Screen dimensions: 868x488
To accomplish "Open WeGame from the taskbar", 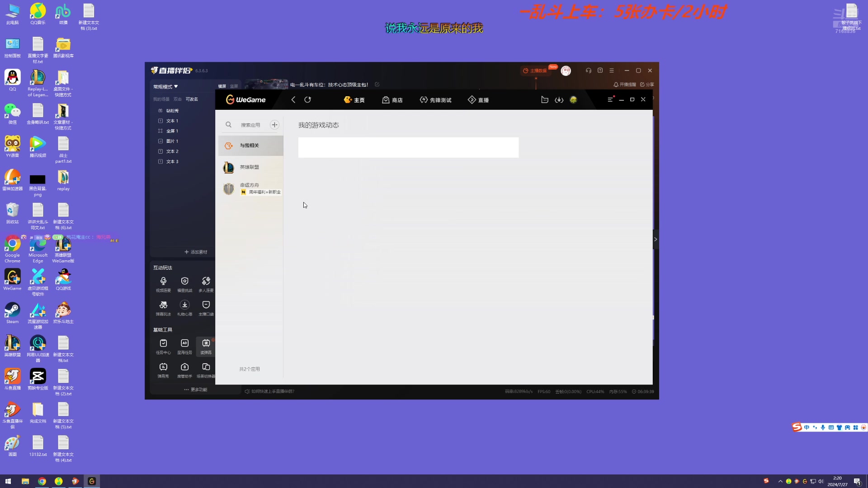I will (x=92, y=481).
